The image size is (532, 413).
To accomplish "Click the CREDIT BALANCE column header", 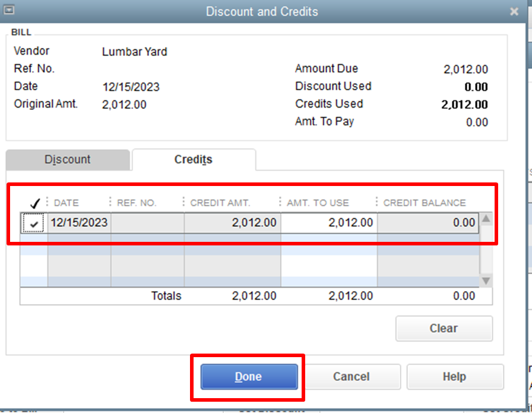I will [425, 203].
